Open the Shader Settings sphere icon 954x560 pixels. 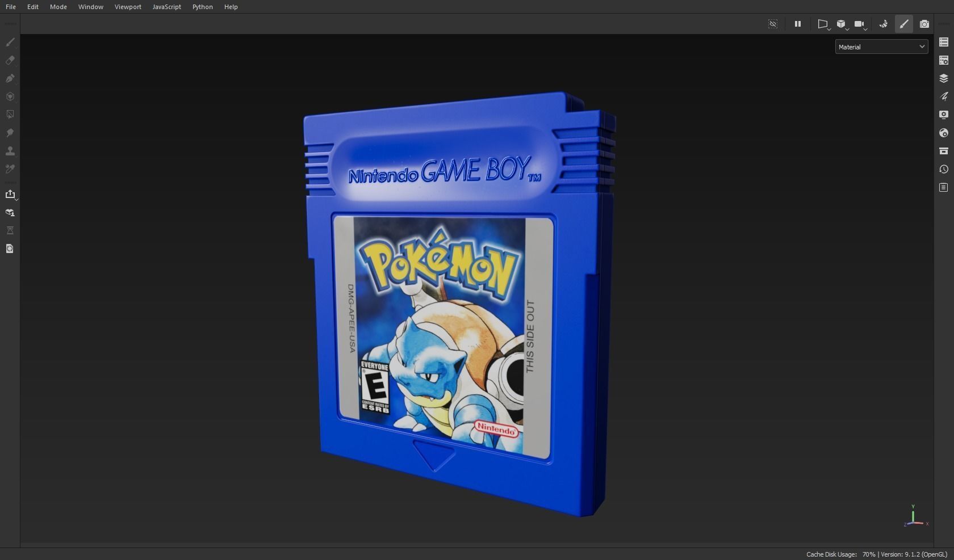944,133
